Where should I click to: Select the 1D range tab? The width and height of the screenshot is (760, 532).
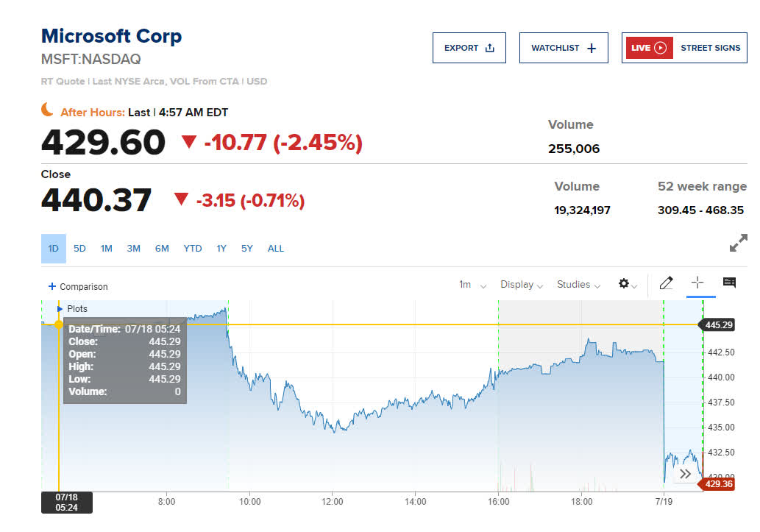click(53, 249)
